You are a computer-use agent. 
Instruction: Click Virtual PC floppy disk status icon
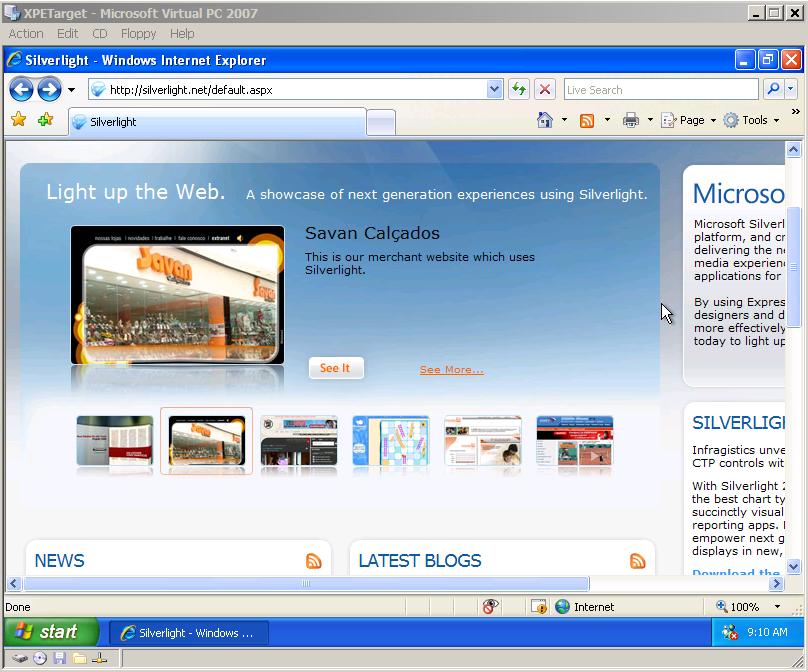pos(60,658)
